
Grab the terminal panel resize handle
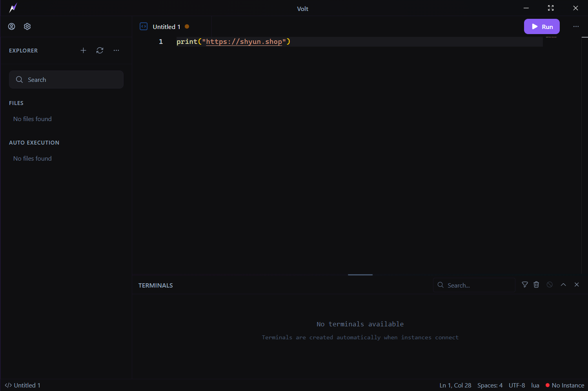[360, 275]
